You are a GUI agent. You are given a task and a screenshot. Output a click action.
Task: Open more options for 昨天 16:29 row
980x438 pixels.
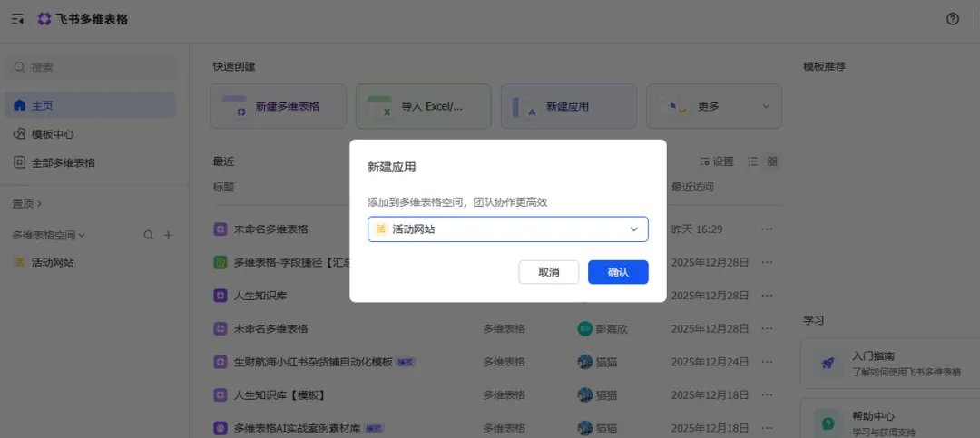pos(768,229)
